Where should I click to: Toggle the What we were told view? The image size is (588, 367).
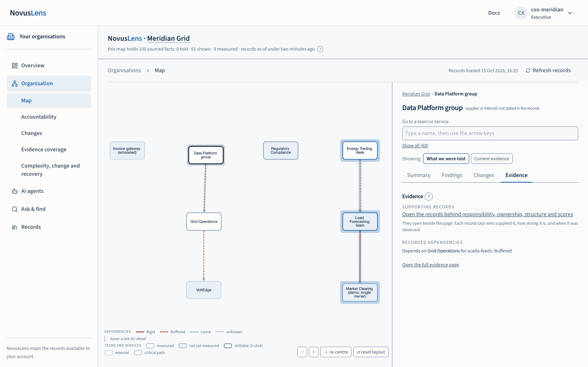click(x=446, y=159)
